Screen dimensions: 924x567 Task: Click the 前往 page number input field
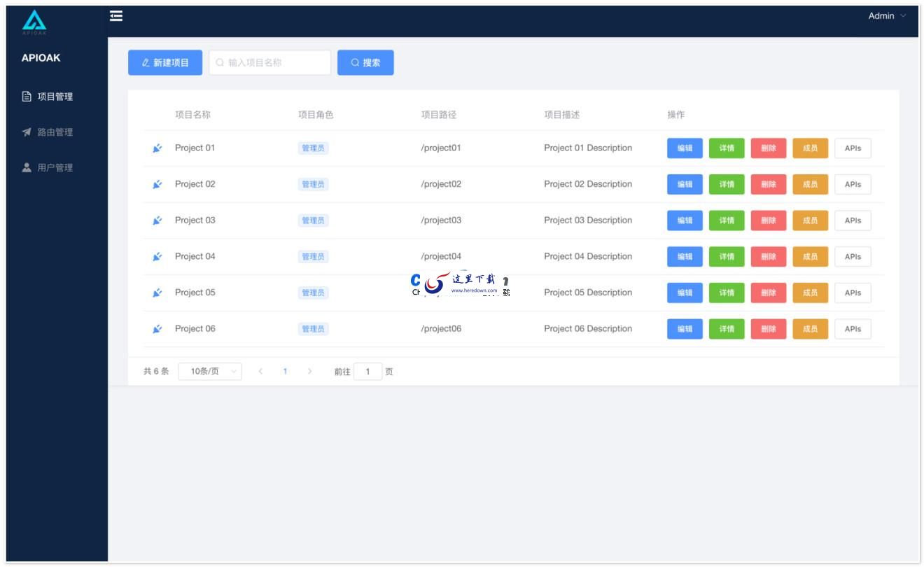(369, 371)
